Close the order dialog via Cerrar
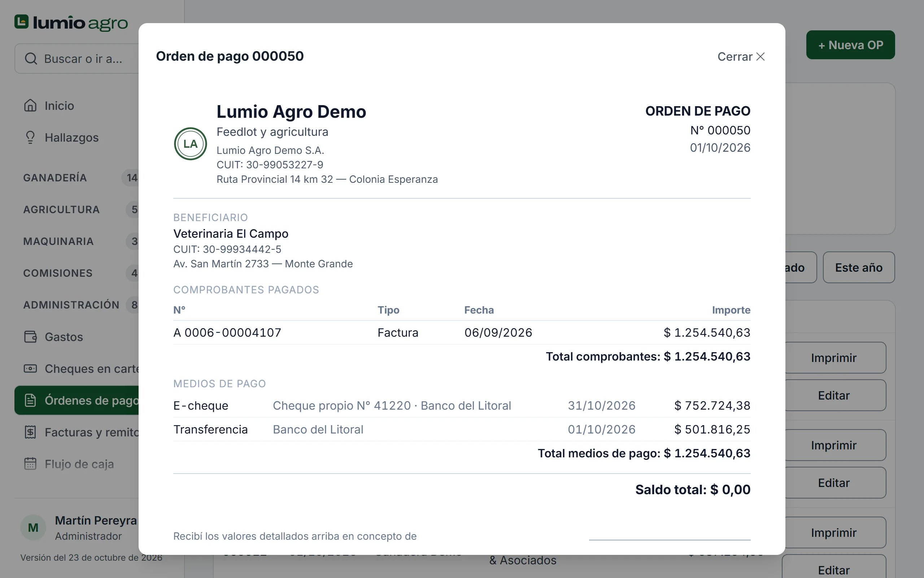 pos(741,57)
